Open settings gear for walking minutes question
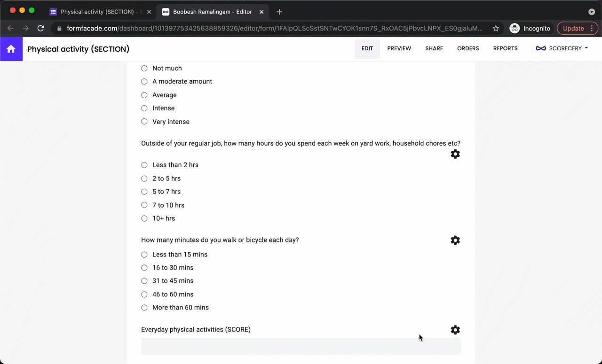 [x=455, y=240]
